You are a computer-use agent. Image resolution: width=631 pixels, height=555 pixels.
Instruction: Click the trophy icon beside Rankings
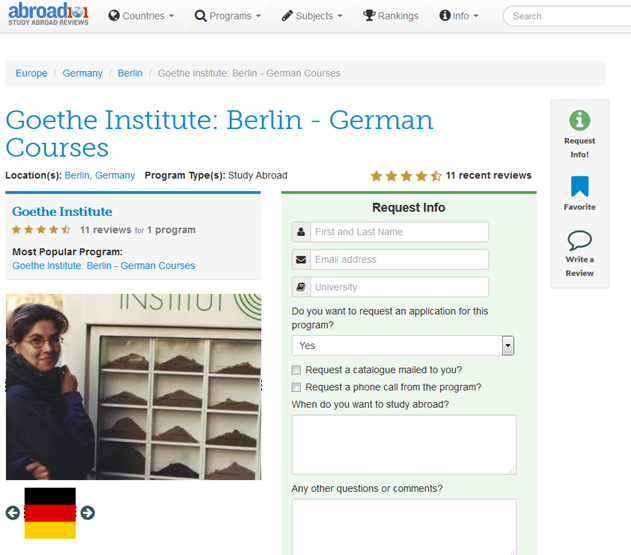[369, 15]
